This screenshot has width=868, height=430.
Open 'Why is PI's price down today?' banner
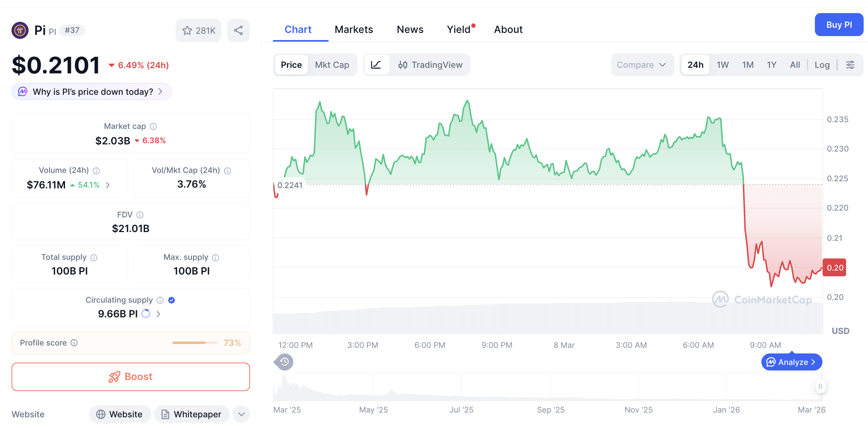click(91, 91)
